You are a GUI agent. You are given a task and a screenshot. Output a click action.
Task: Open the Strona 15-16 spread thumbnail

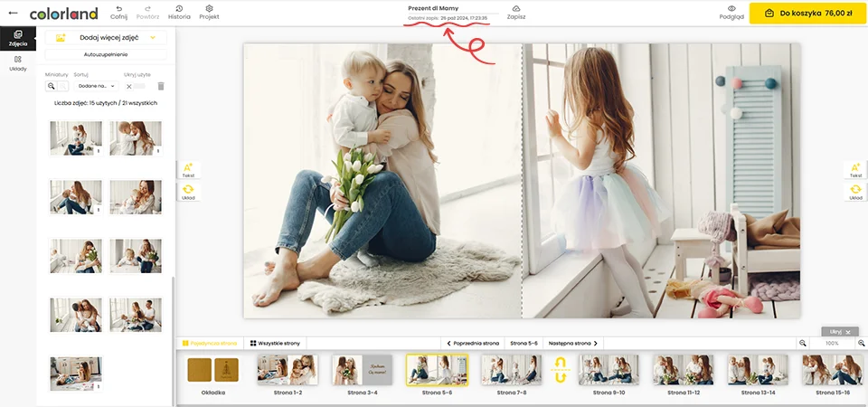833,370
